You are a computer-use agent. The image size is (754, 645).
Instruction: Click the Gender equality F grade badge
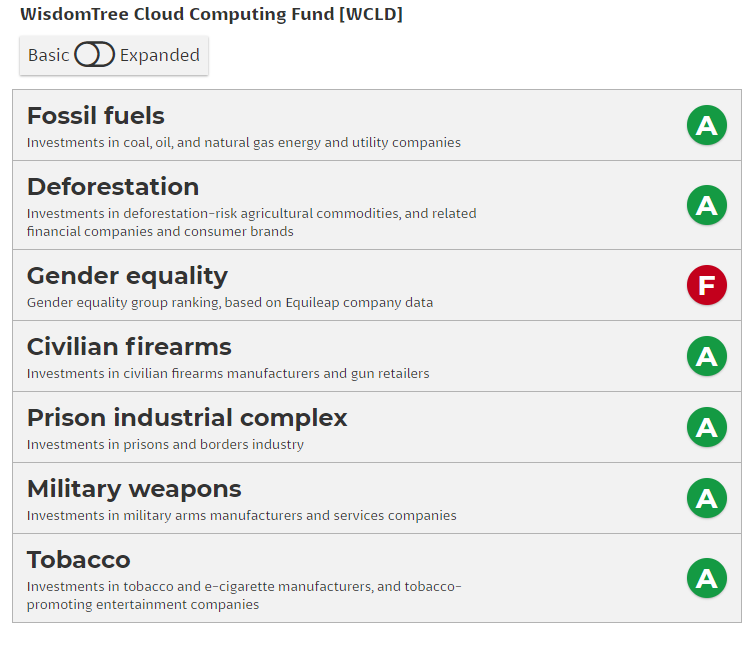pos(706,285)
